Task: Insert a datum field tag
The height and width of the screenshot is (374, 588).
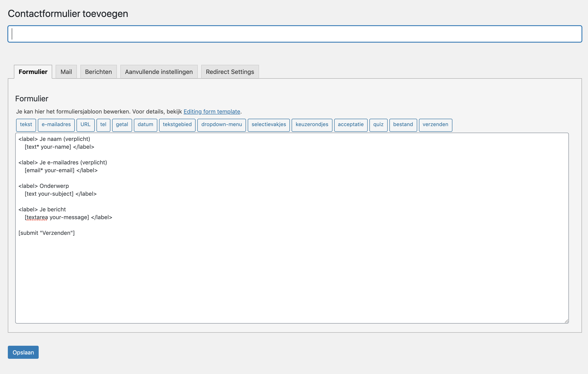Action: click(x=146, y=125)
